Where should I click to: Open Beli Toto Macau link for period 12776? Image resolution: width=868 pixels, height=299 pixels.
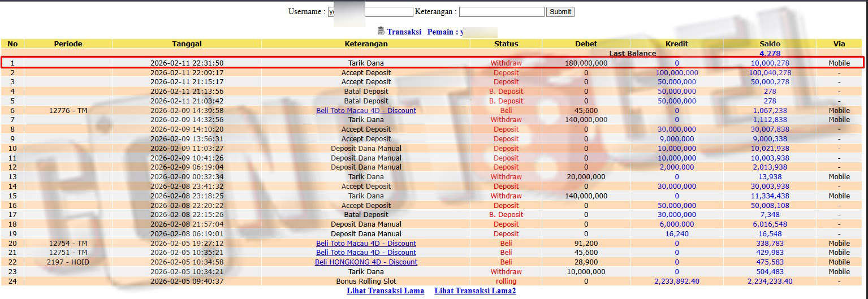[x=366, y=111]
